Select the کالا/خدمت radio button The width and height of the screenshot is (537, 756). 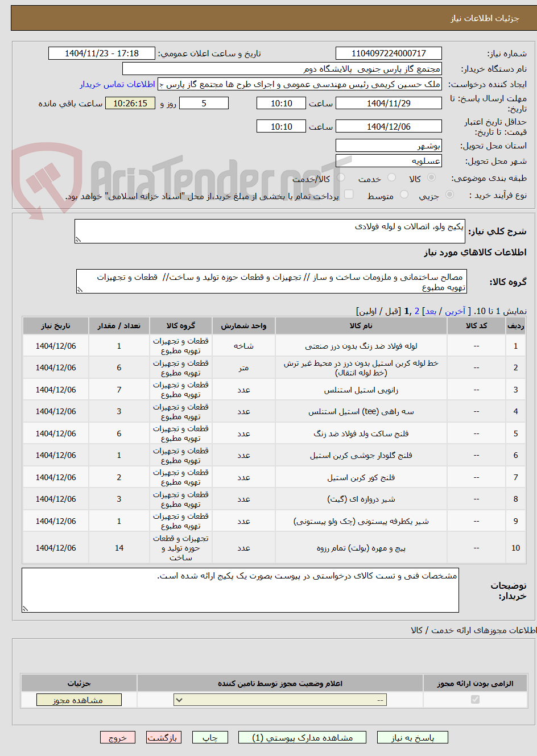pyautogui.click(x=341, y=178)
